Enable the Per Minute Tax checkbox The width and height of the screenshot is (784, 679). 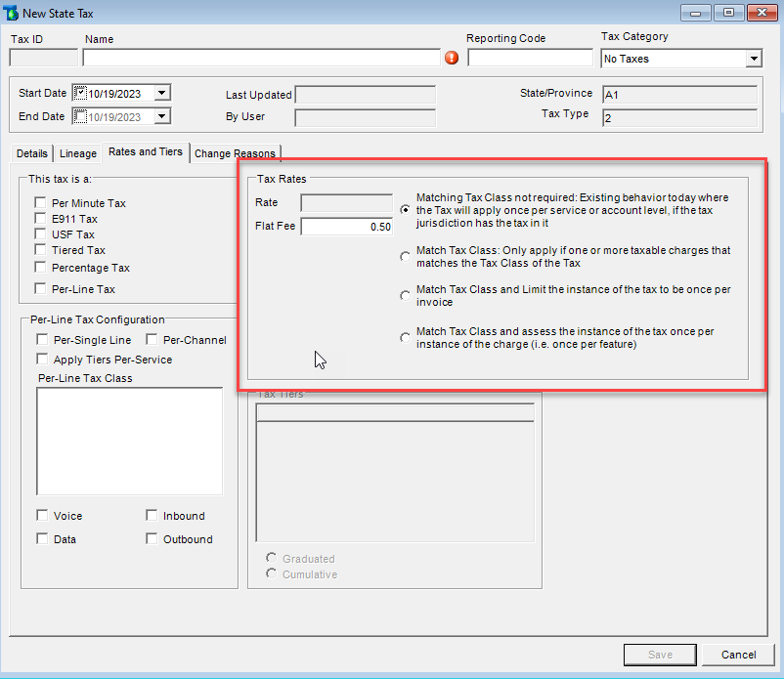pyautogui.click(x=40, y=202)
